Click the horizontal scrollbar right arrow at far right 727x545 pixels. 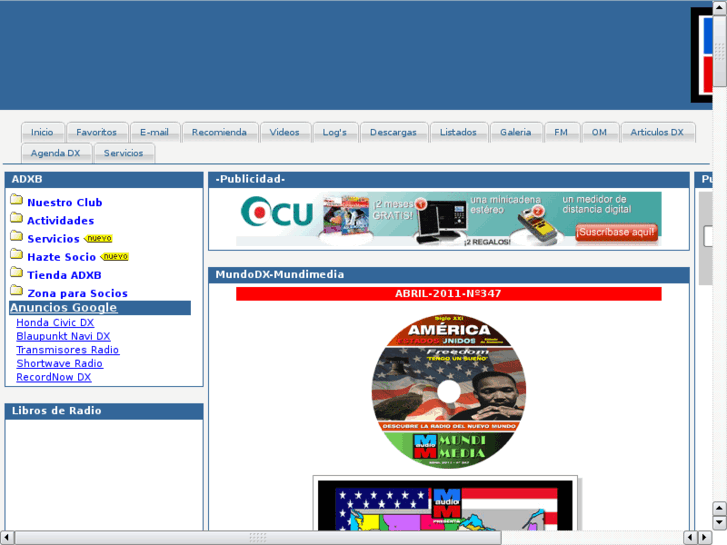705,537
